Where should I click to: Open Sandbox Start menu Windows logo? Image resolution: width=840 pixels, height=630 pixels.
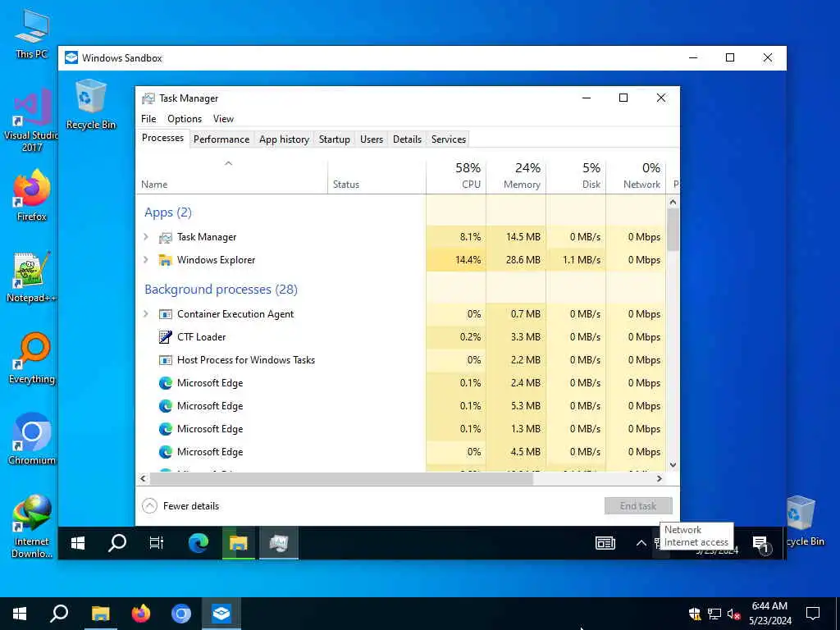point(78,543)
